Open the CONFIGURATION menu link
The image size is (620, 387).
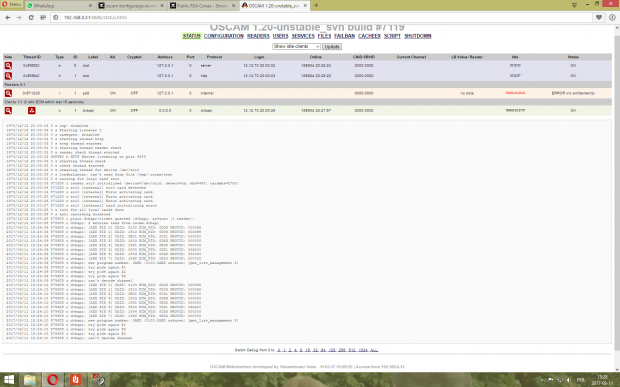click(x=224, y=36)
